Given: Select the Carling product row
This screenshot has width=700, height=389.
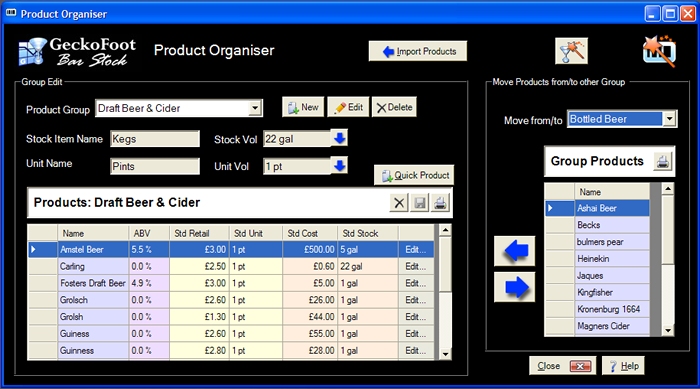Looking at the screenshot, I should [x=231, y=267].
